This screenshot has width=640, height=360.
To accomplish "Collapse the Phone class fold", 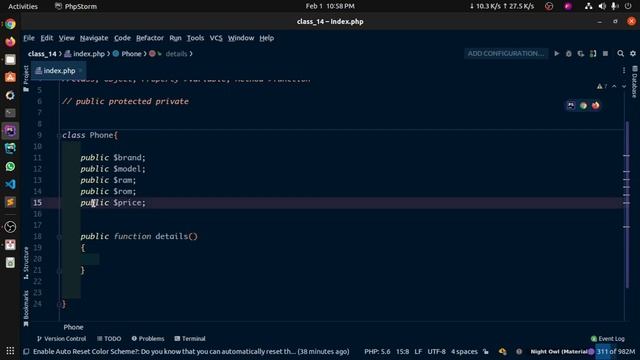I will pos(59,135).
